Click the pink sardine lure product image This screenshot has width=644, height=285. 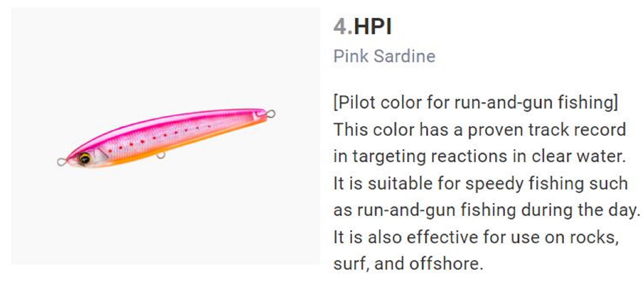pyautogui.click(x=166, y=137)
